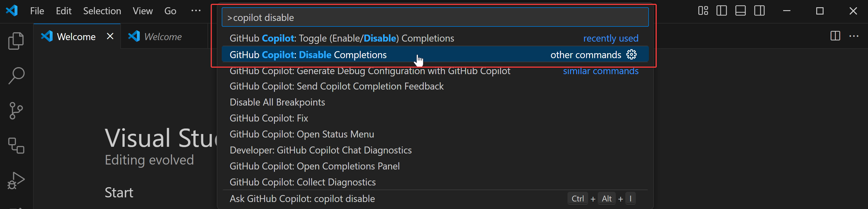Toggle the bottom Panel visibility

point(740,11)
